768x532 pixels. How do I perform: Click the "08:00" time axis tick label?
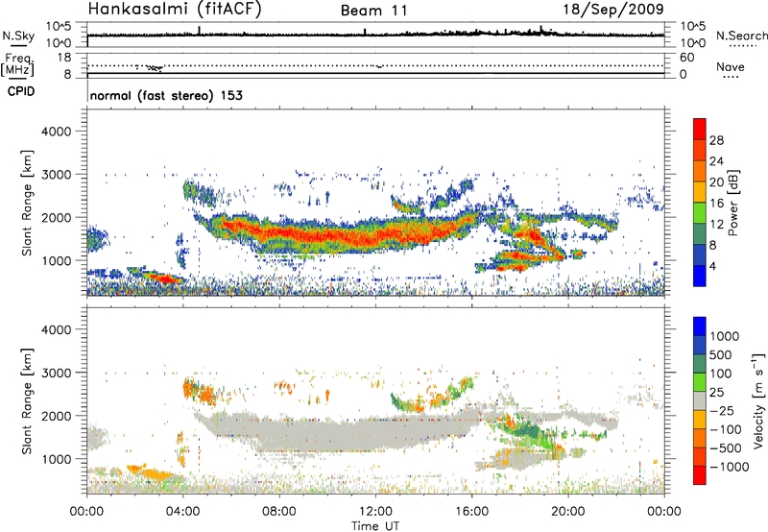279,512
